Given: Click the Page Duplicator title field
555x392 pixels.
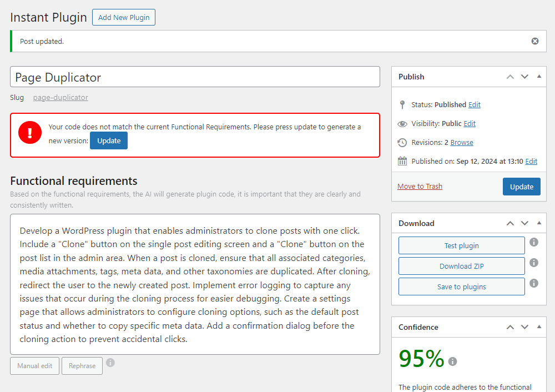Looking at the screenshot, I should coord(195,77).
